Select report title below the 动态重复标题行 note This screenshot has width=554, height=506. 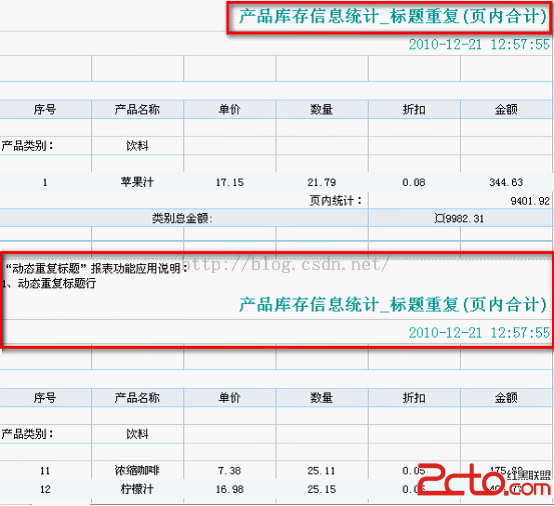[394, 305]
